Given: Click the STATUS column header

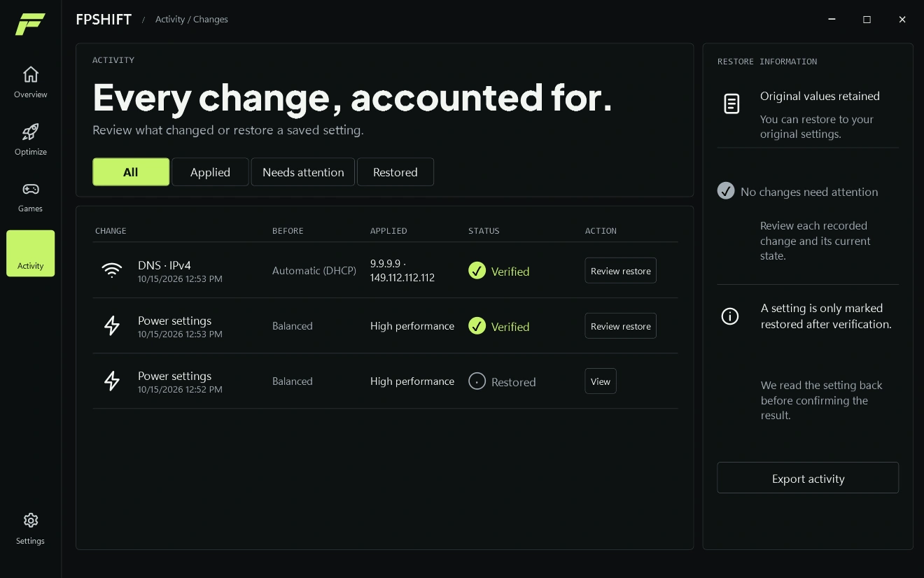Looking at the screenshot, I should [484, 231].
